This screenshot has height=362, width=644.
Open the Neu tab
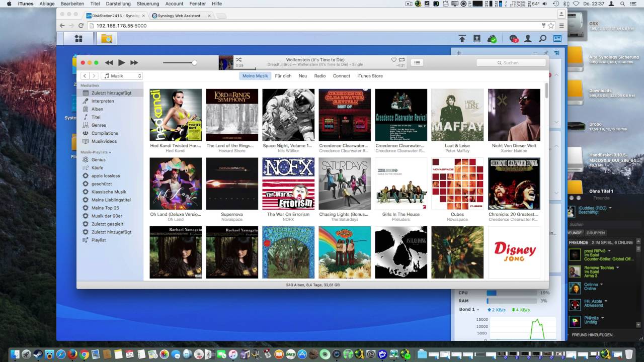(x=303, y=76)
